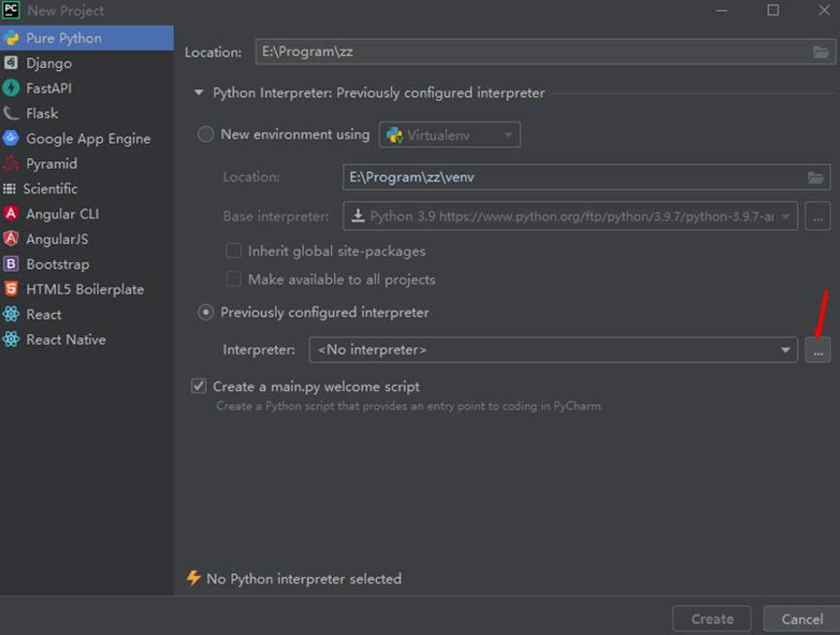Click the No Python interpreter selected warning
Image resolution: width=840 pixels, height=635 pixels.
click(x=294, y=579)
